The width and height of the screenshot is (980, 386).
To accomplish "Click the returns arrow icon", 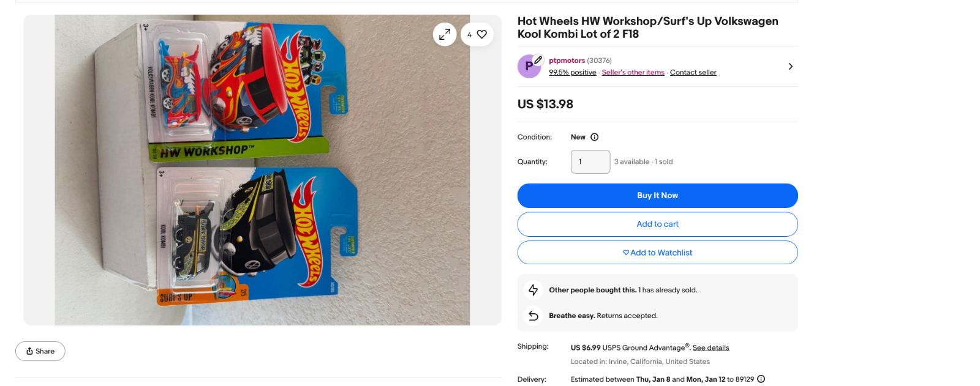I will pos(533,316).
